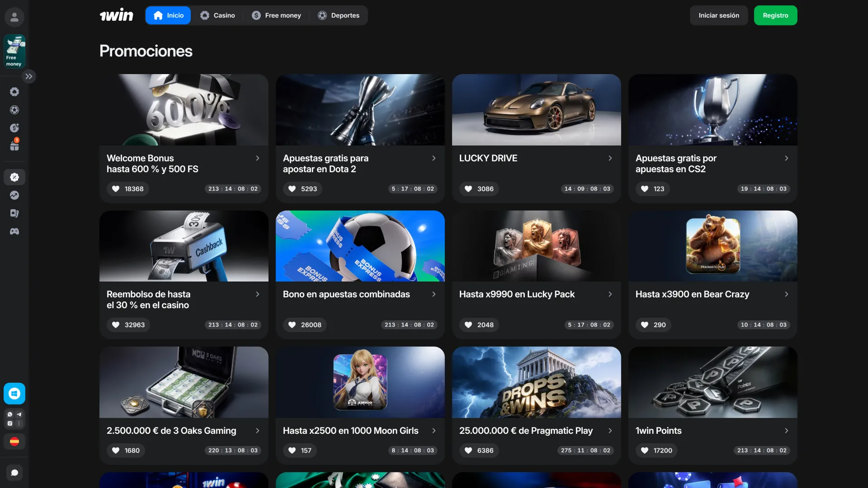Select the percent promotions icon in sidebar
The height and width of the screenshot is (488, 868).
tap(14, 177)
